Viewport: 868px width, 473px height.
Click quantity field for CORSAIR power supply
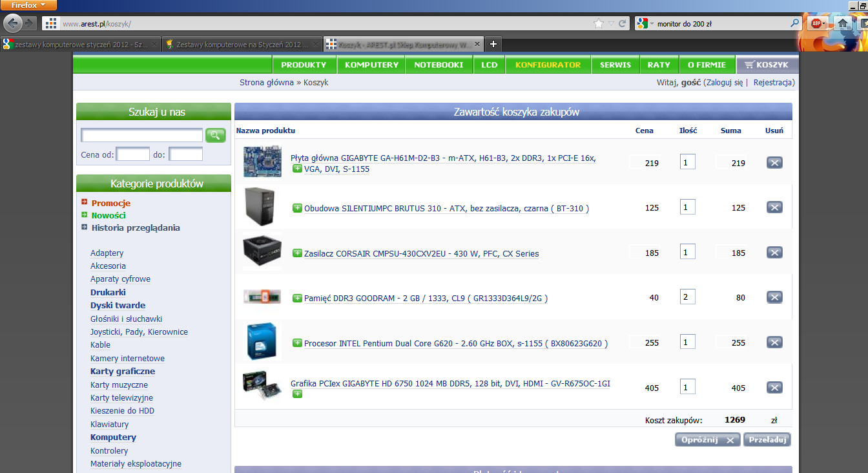click(x=687, y=252)
